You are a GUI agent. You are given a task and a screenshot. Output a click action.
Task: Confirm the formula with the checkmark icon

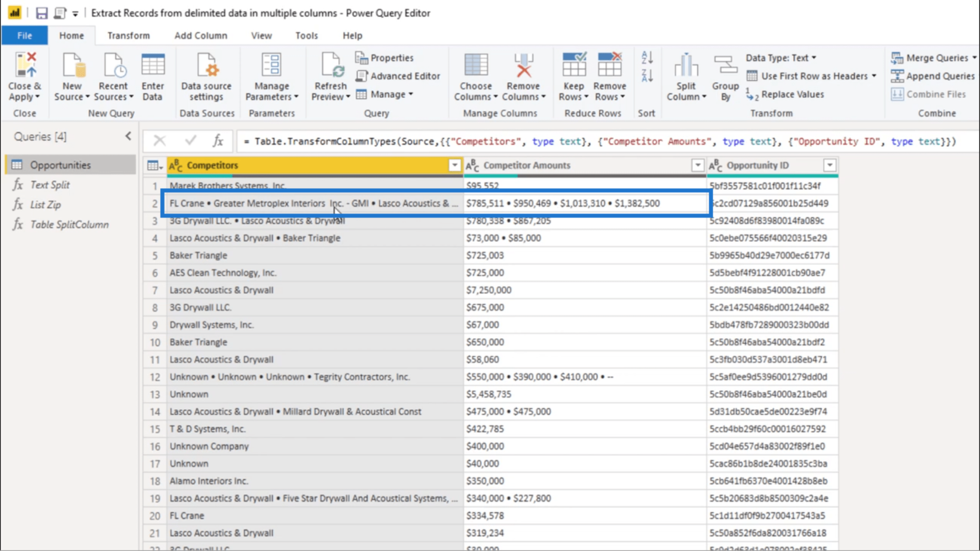pos(190,141)
